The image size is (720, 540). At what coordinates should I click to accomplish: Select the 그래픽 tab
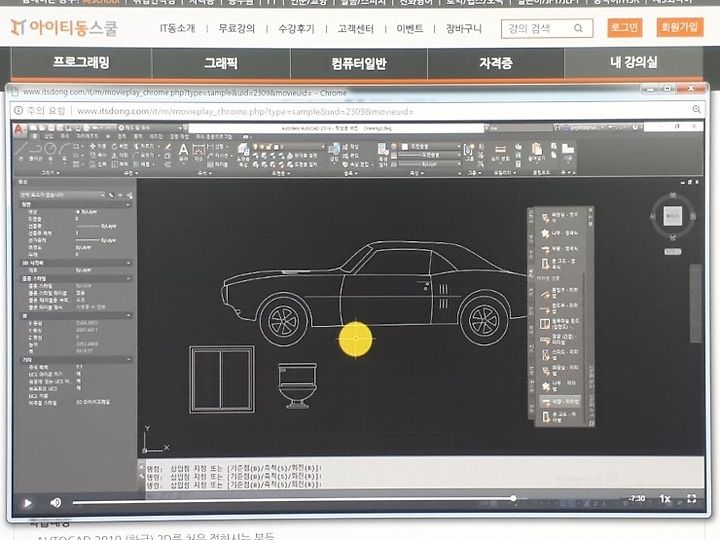(221, 63)
